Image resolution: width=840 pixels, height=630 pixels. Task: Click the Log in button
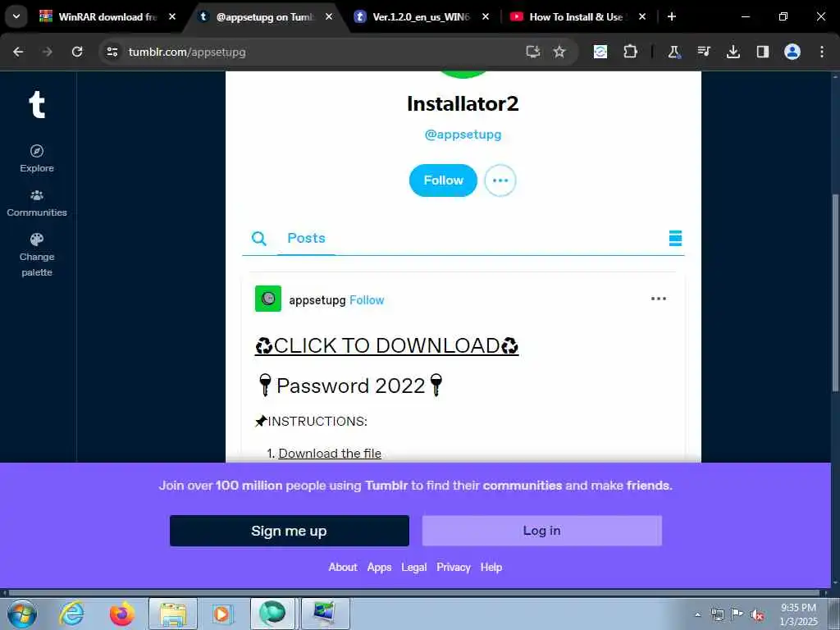point(541,531)
